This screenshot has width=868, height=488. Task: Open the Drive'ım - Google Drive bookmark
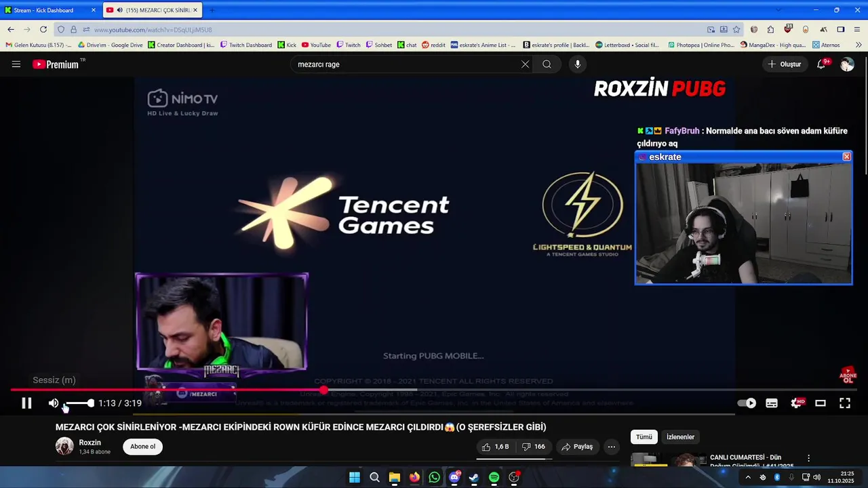(111, 45)
